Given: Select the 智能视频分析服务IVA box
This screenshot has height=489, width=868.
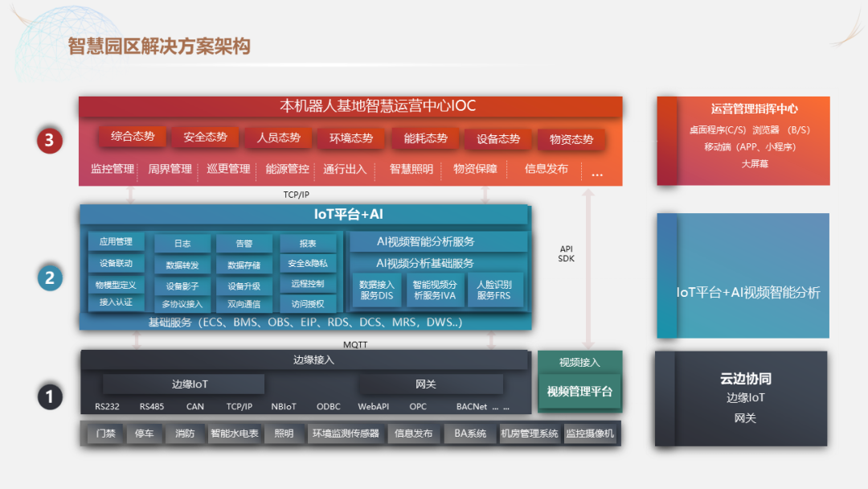Looking at the screenshot, I should (x=435, y=290).
